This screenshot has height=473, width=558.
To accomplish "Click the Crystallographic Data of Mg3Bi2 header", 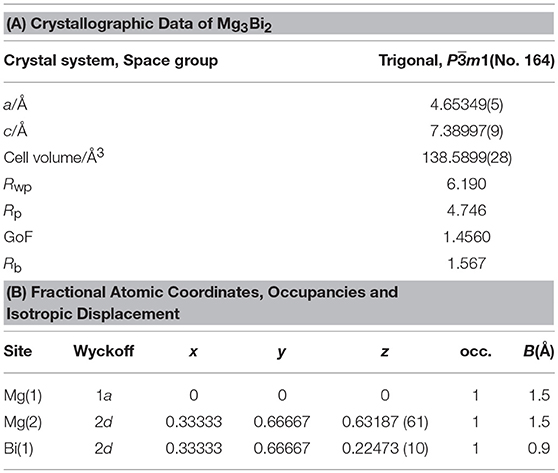I will pos(139,24).
